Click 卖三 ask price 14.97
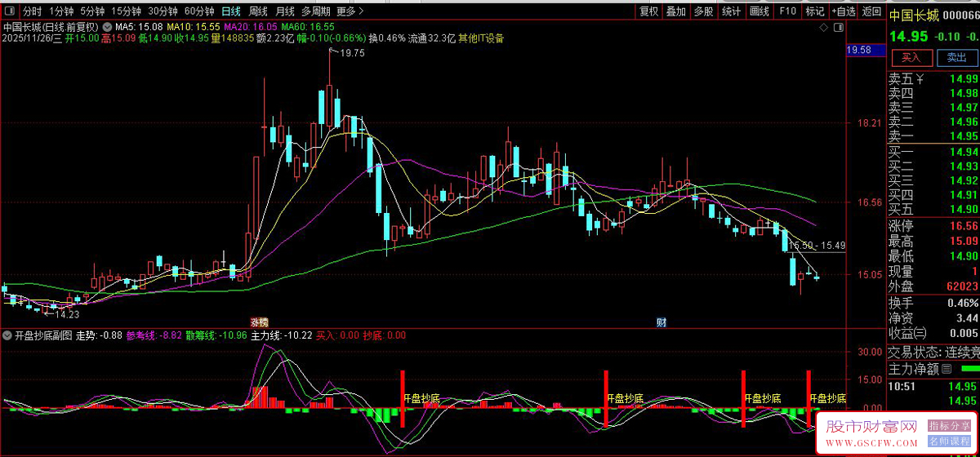980x457 pixels. point(963,108)
